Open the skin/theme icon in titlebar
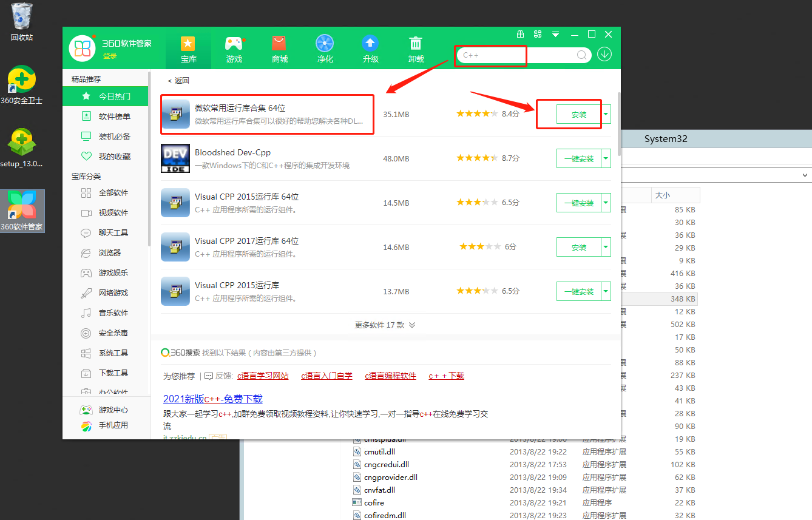The width and height of the screenshot is (812, 520). point(519,35)
